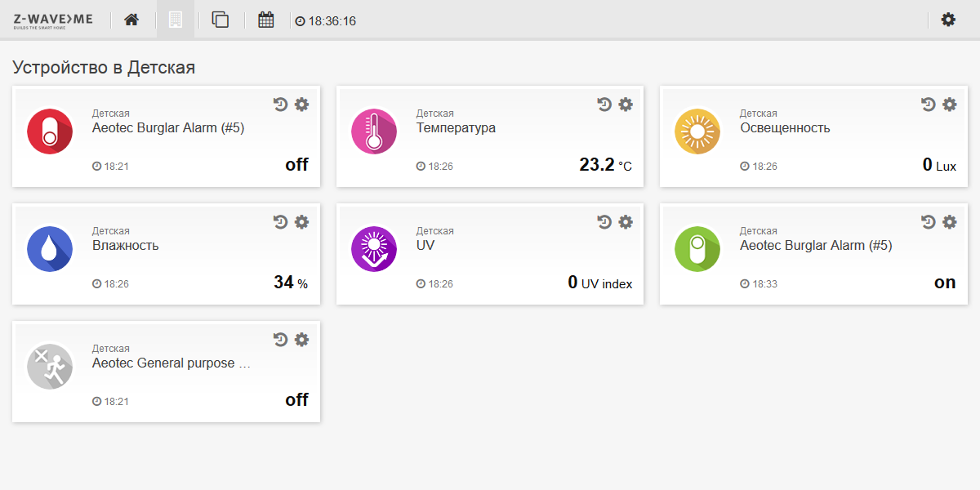Click the yellow Освещенность sun icon
This screenshot has height=490, width=980.
click(697, 131)
